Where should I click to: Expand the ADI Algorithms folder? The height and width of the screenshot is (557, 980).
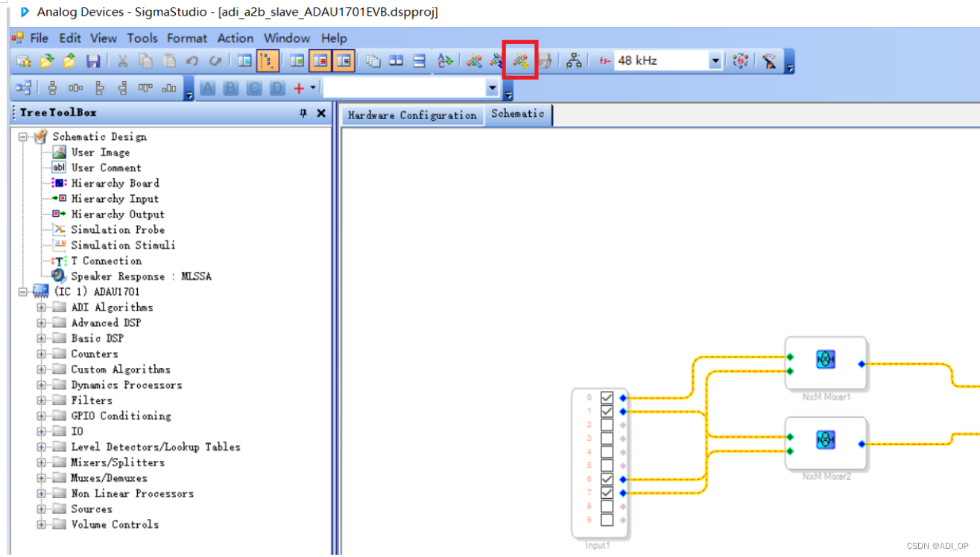coord(42,308)
